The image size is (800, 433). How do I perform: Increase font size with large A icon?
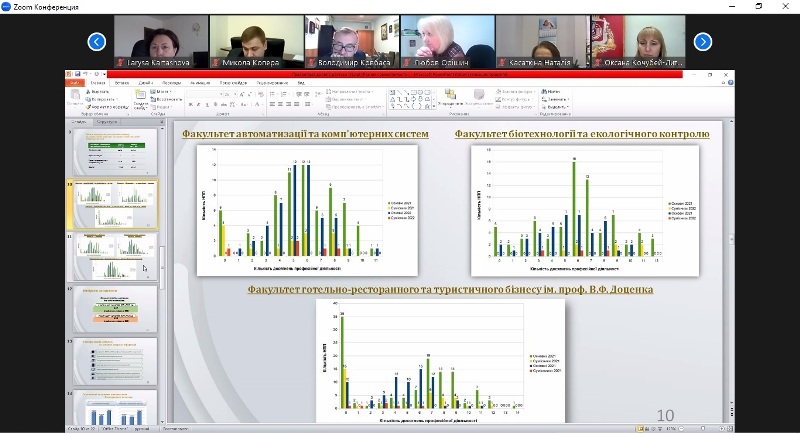coord(242,94)
